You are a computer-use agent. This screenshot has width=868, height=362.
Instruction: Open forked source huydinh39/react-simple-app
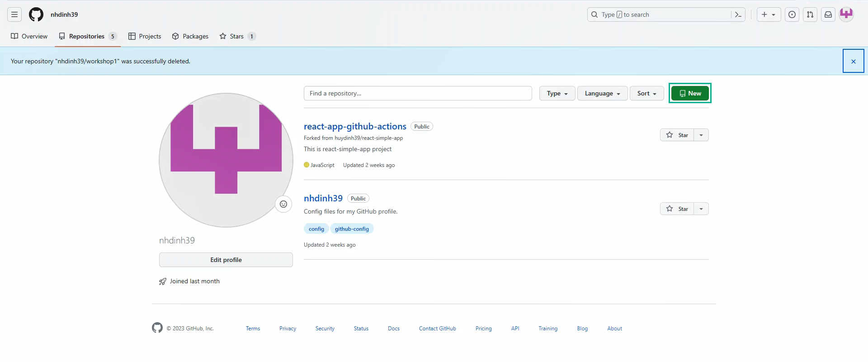pos(368,138)
